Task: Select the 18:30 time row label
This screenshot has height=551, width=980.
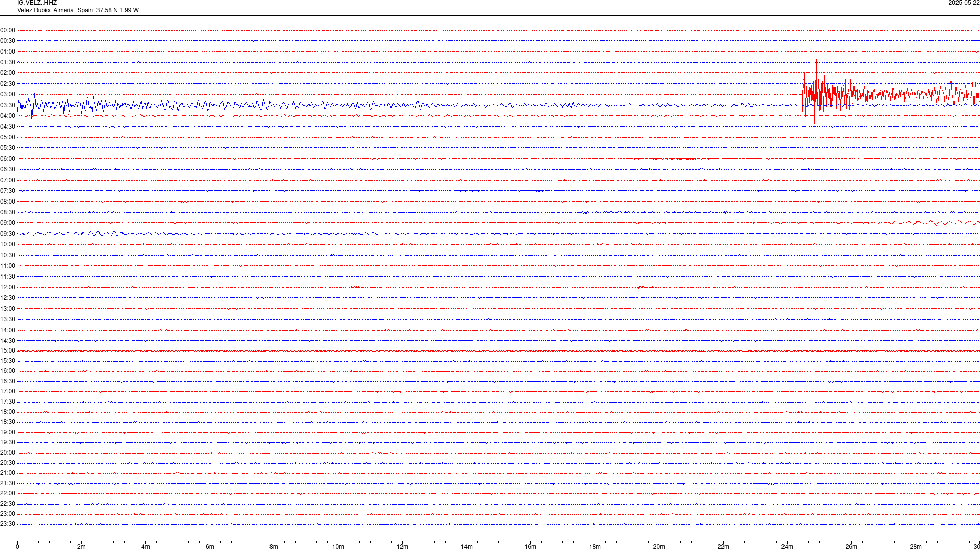Action: [8, 422]
